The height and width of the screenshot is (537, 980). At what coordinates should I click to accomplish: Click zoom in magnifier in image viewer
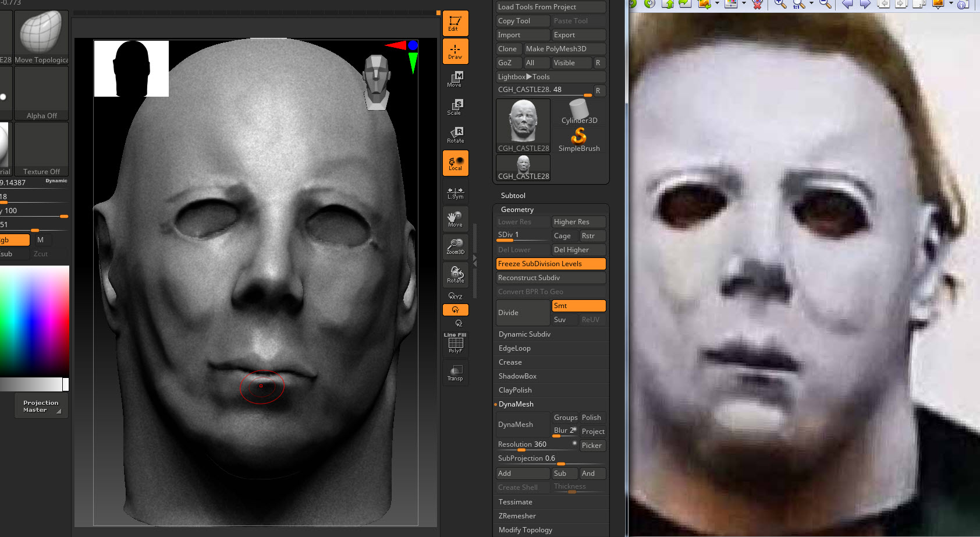[x=780, y=4]
